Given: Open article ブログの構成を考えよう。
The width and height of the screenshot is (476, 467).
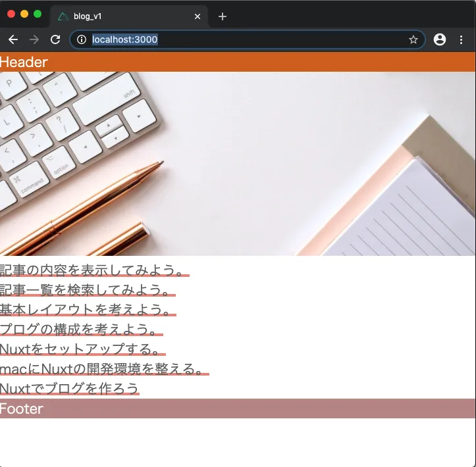Looking at the screenshot, I should (80, 329).
